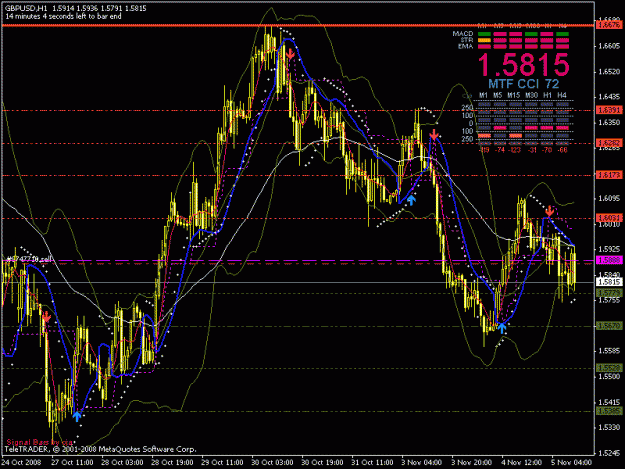Click the 3 Nov 04:00 time label
The width and height of the screenshot is (625, 469).
[422, 463]
